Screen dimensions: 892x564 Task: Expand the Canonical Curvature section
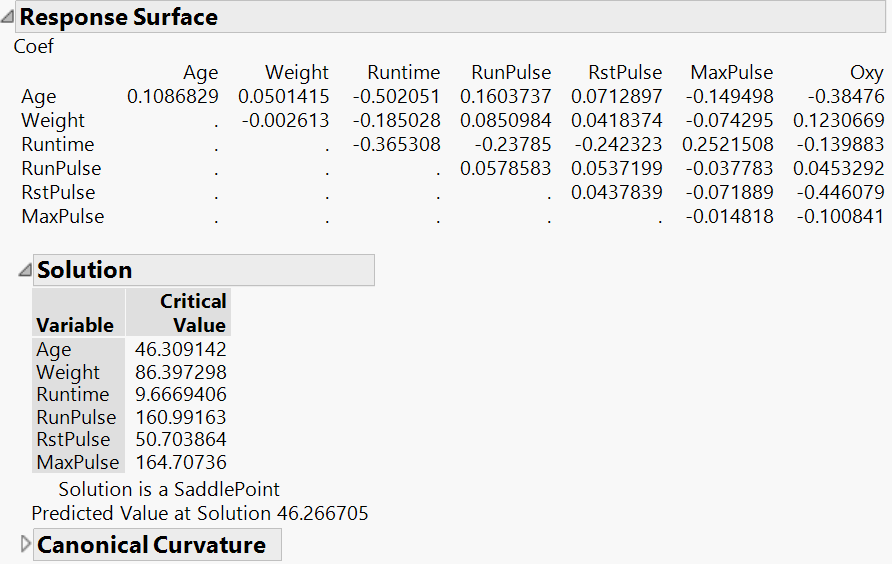26,544
